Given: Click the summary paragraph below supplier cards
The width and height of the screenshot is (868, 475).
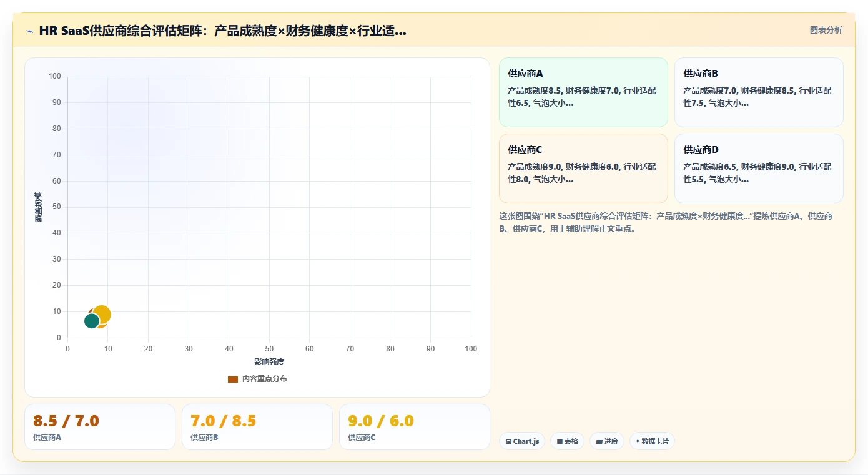Looking at the screenshot, I should [666, 222].
